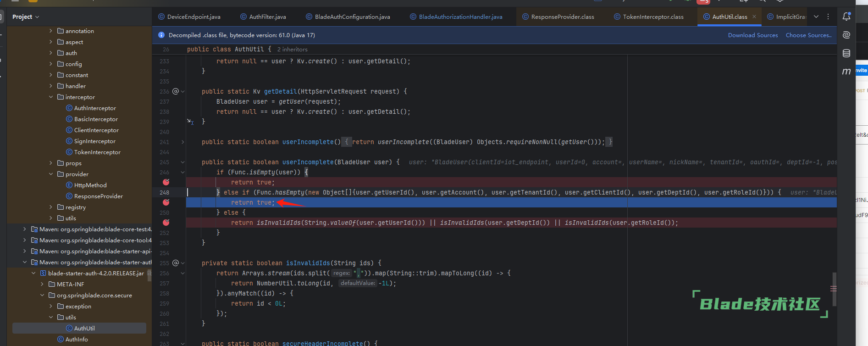Expand the annotation folder
Screen dimensions: 868x346
[51, 31]
